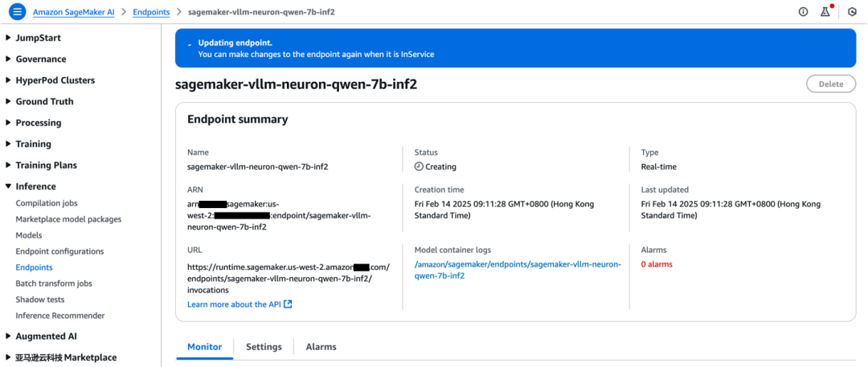
Task: Open the flask experiments icon
Action: pos(825,11)
